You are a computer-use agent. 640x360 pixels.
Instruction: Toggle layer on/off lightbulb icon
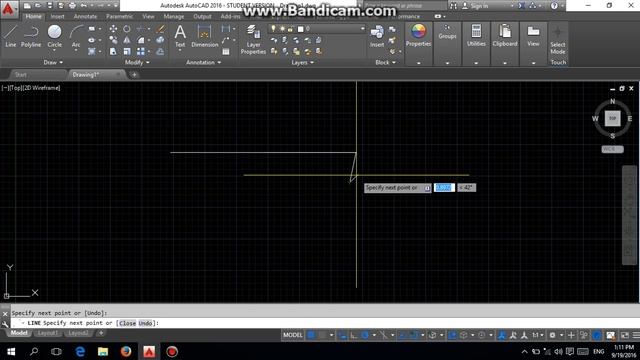pos(273,29)
